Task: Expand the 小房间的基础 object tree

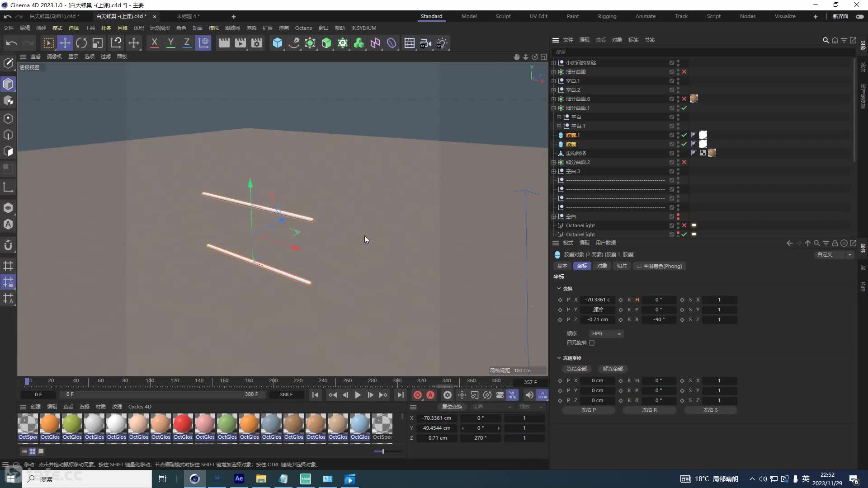Action: [553, 63]
